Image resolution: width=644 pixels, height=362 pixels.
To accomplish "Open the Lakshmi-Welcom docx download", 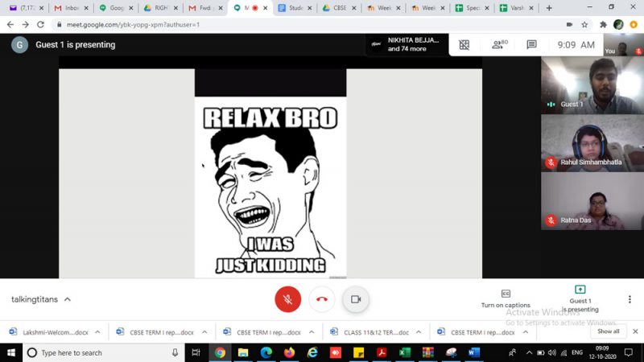I will point(49,332).
